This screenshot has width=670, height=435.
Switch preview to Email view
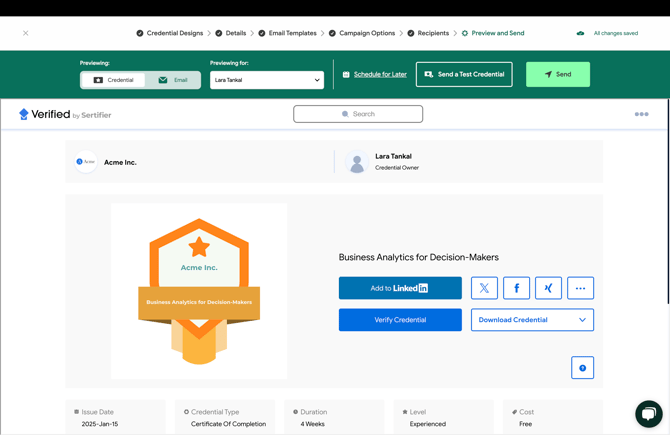click(x=173, y=80)
